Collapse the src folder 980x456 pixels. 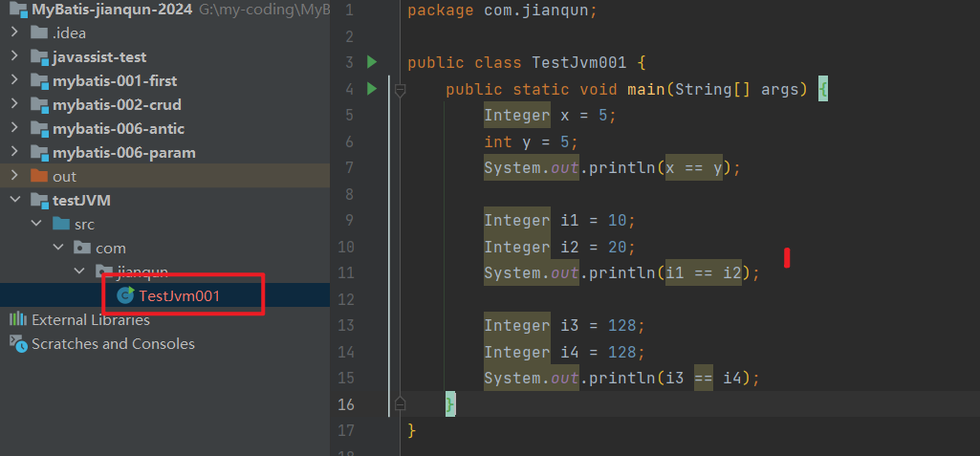click(36, 224)
